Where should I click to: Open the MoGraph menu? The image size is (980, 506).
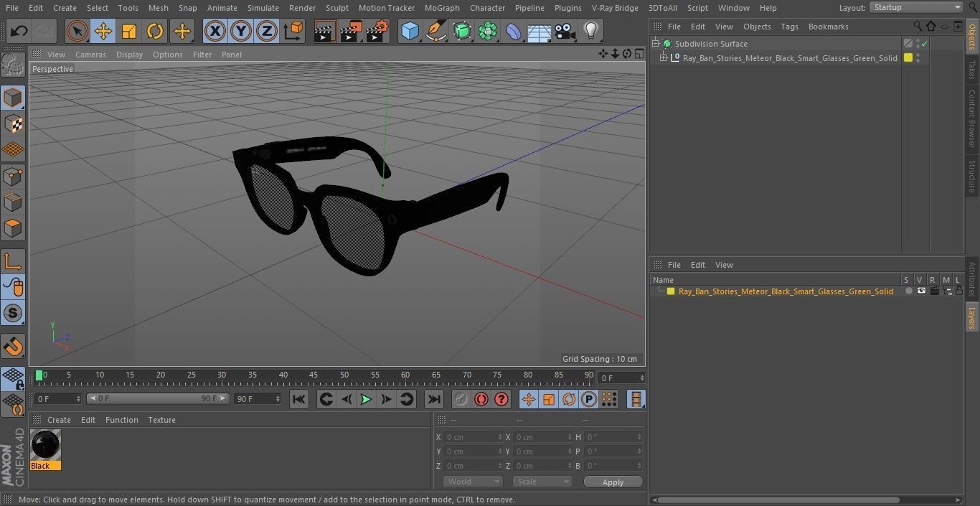[x=442, y=8]
